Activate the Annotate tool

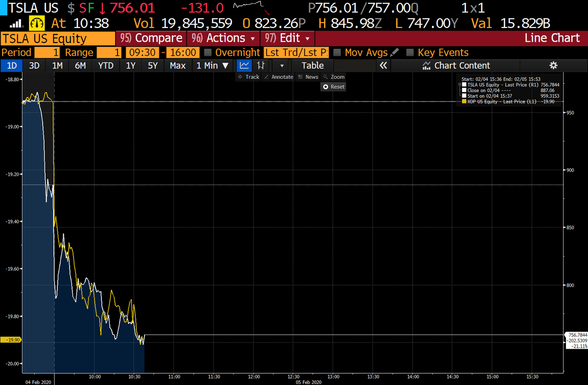[278, 77]
